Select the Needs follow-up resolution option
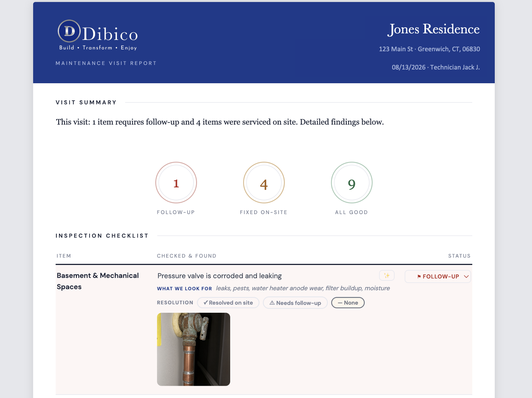This screenshot has width=532, height=398. 295,303
